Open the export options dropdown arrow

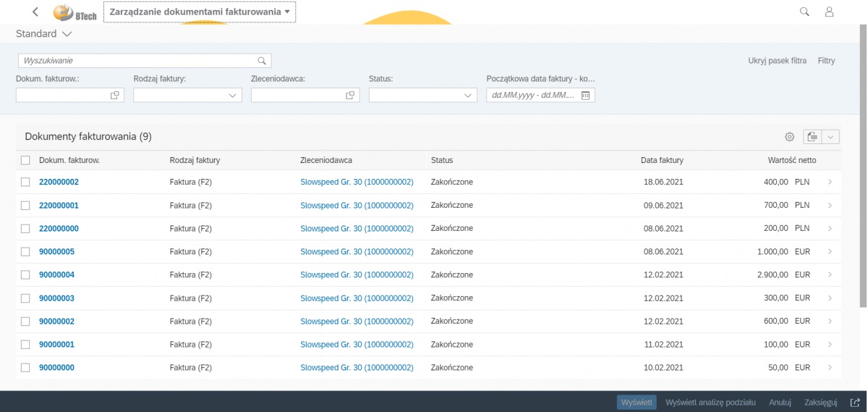[830, 137]
